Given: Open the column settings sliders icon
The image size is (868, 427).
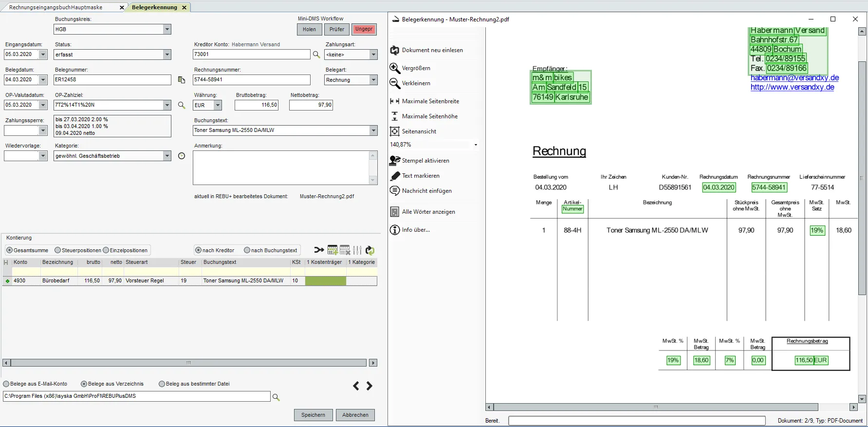Looking at the screenshot, I should (x=357, y=250).
